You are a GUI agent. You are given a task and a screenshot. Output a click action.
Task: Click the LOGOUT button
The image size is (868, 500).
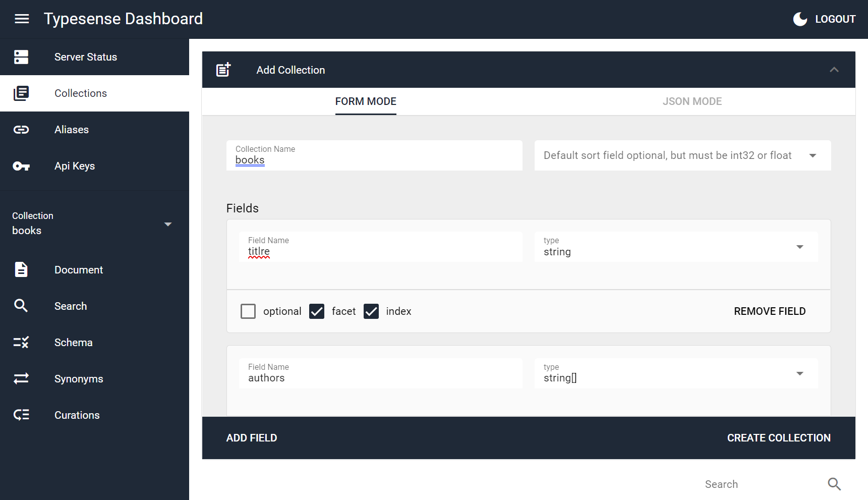tap(835, 19)
